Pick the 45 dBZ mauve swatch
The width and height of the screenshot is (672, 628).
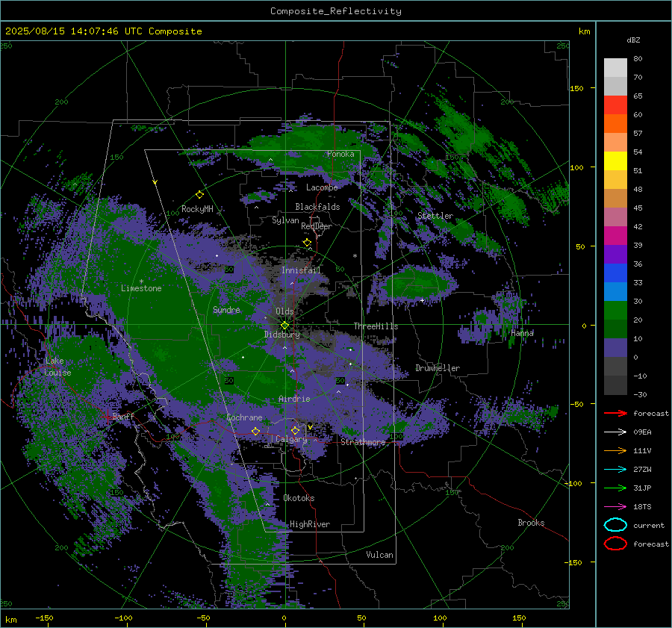615,217
